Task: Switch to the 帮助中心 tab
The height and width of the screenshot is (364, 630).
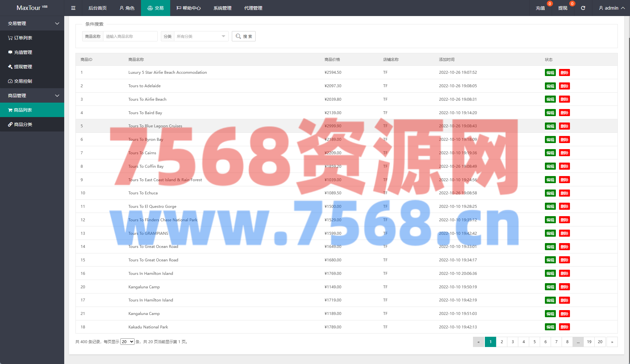Action: 188,8
